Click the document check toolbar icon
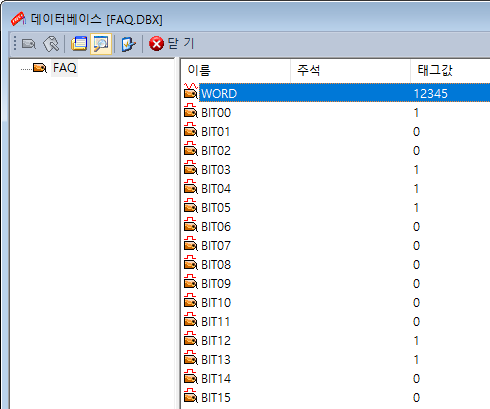The height and width of the screenshot is (409, 490). coord(128,44)
